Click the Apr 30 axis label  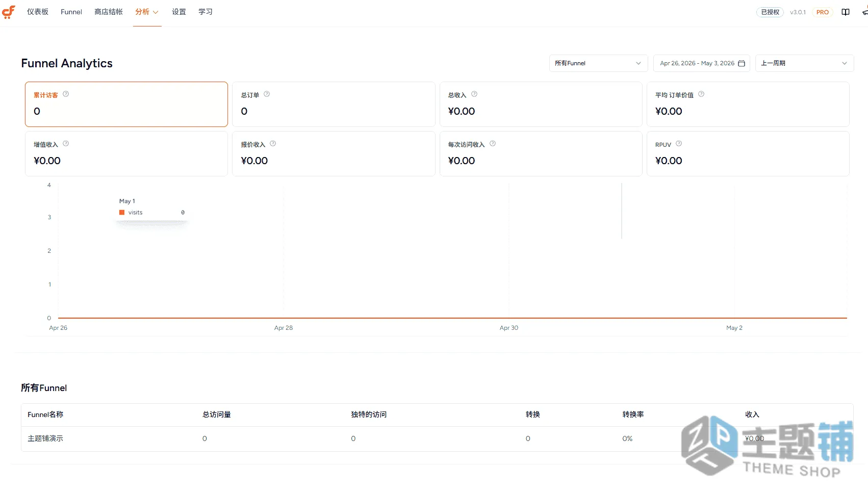pyautogui.click(x=509, y=328)
